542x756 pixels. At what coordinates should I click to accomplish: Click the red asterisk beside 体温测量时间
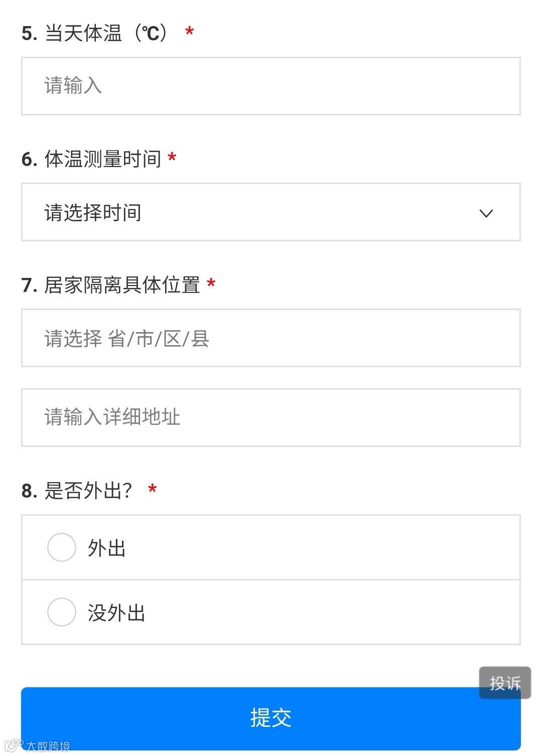[172, 158]
